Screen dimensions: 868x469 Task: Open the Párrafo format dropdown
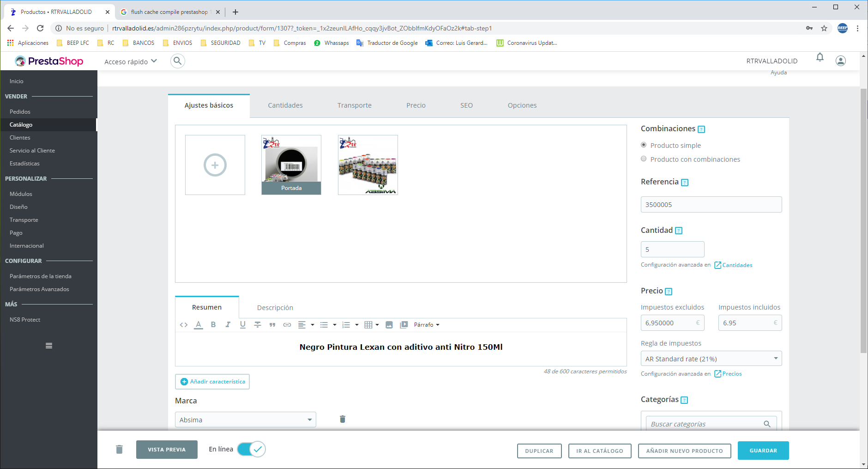tap(427, 325)
